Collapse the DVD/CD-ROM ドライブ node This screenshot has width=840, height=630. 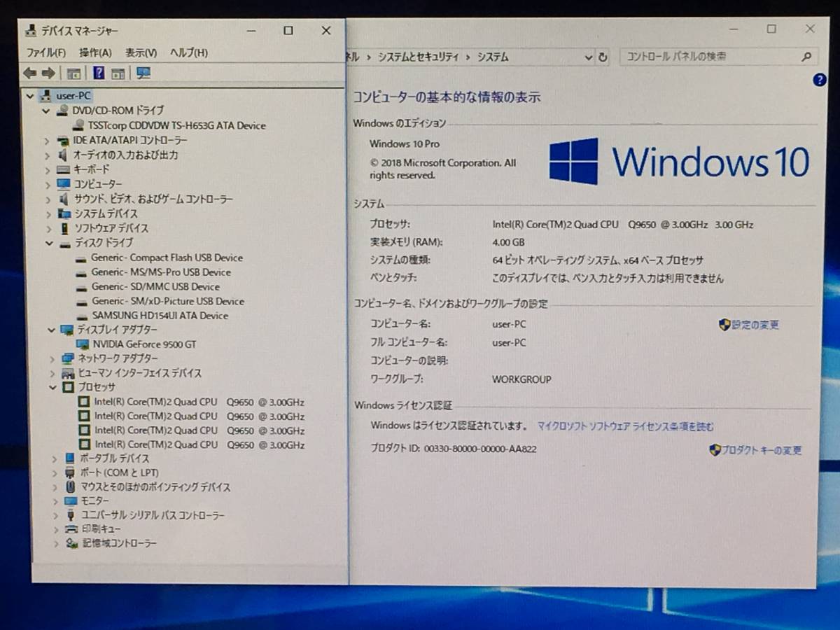pos(47,111)
